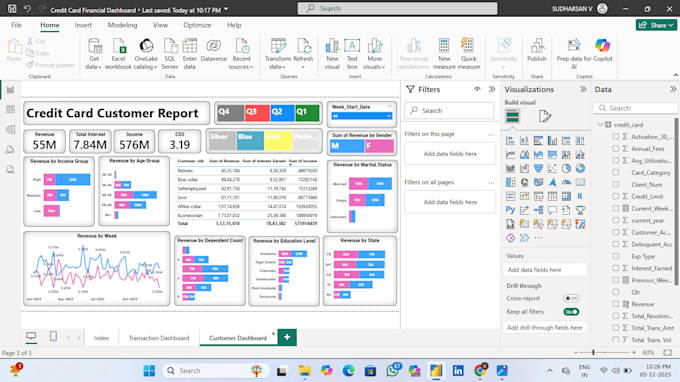Click the Share button
Screen dimensions: 680x382
tap(657, 25)
